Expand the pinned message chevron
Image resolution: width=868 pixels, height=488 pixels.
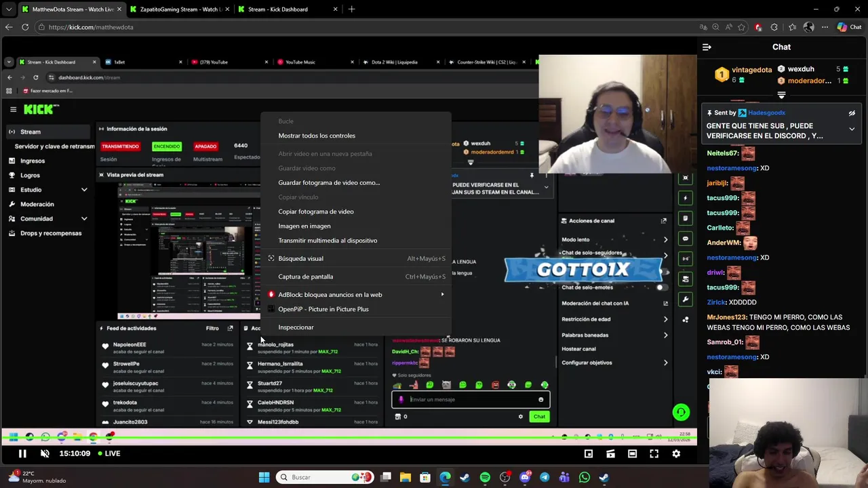tap(852, 129)
